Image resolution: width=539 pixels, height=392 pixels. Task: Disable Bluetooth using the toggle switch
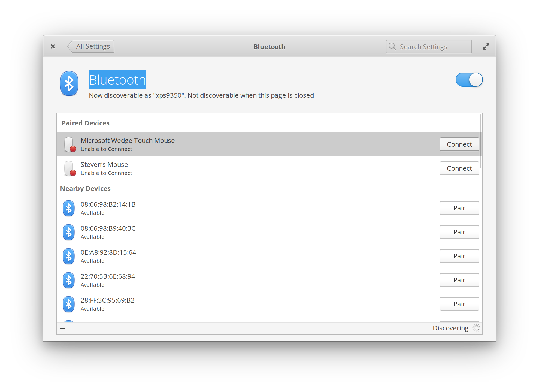coord(469,80)
